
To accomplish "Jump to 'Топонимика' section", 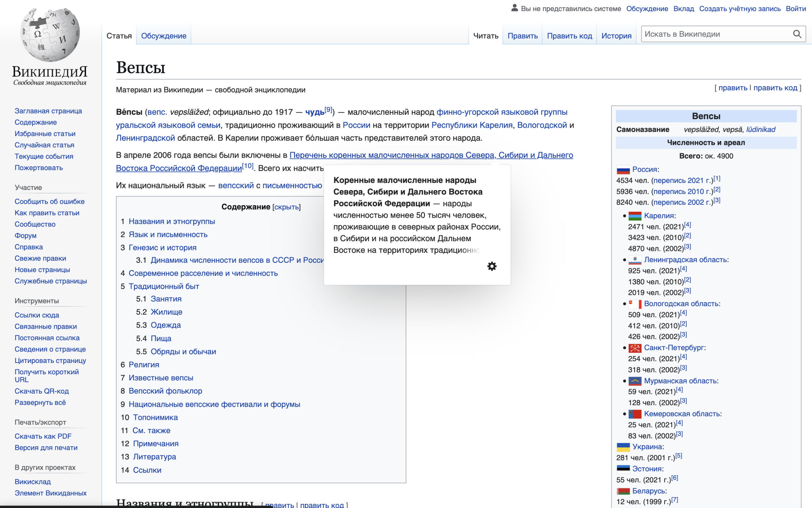I will point(155,417).
